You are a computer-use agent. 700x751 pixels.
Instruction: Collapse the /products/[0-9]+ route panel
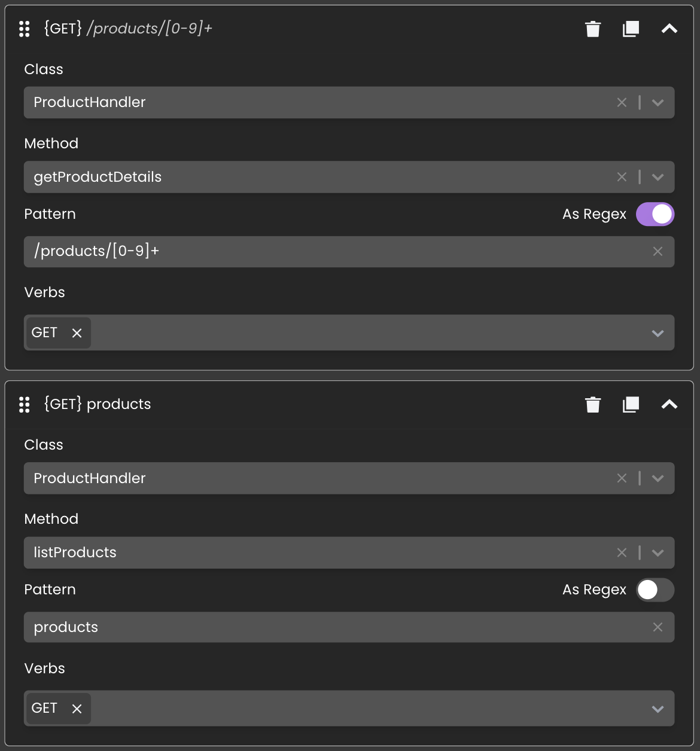click(x=669, y=29)
